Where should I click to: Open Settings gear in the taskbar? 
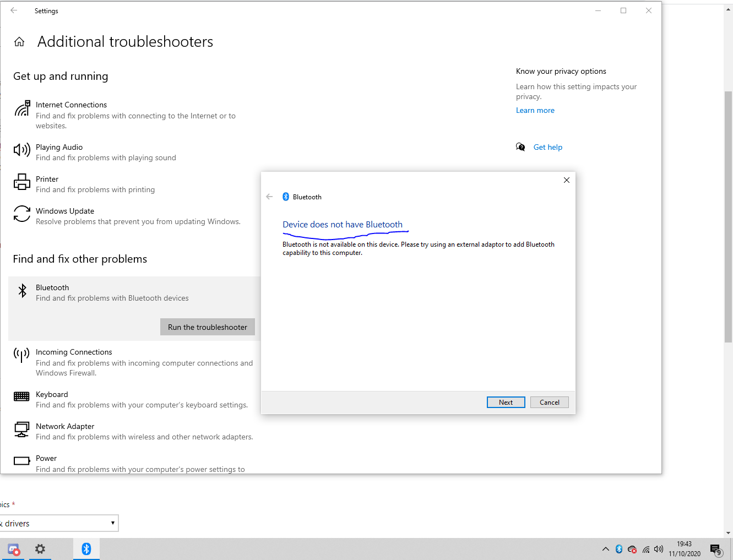pos(40,549)
